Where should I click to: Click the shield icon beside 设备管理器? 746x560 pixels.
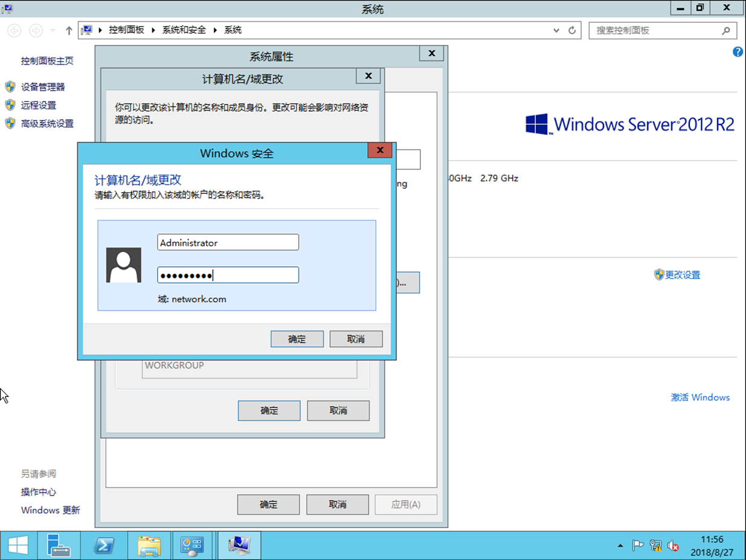(10, 86)
